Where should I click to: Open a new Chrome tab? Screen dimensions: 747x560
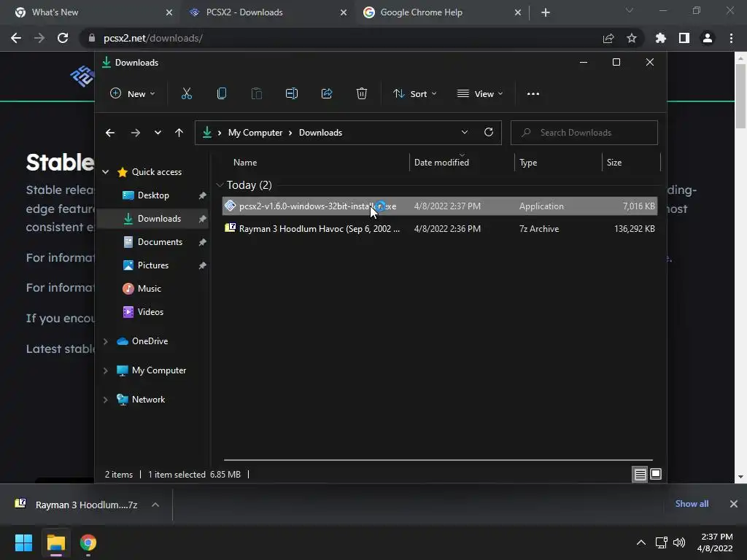546,12
